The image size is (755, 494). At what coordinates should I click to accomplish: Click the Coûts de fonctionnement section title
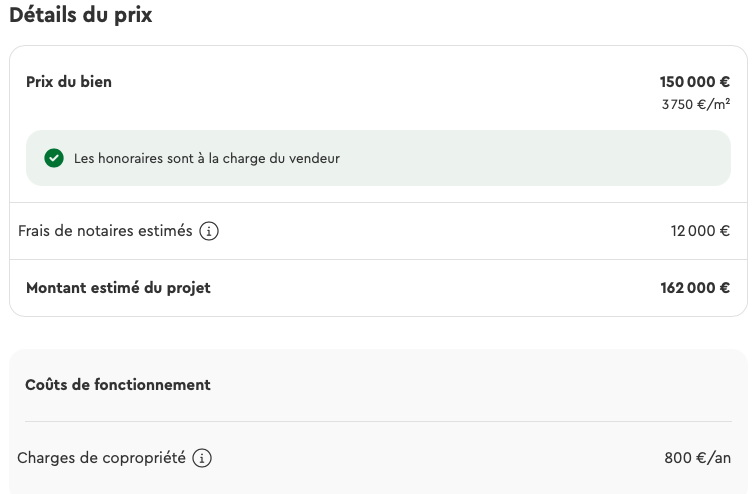click(x=117, y=385)
